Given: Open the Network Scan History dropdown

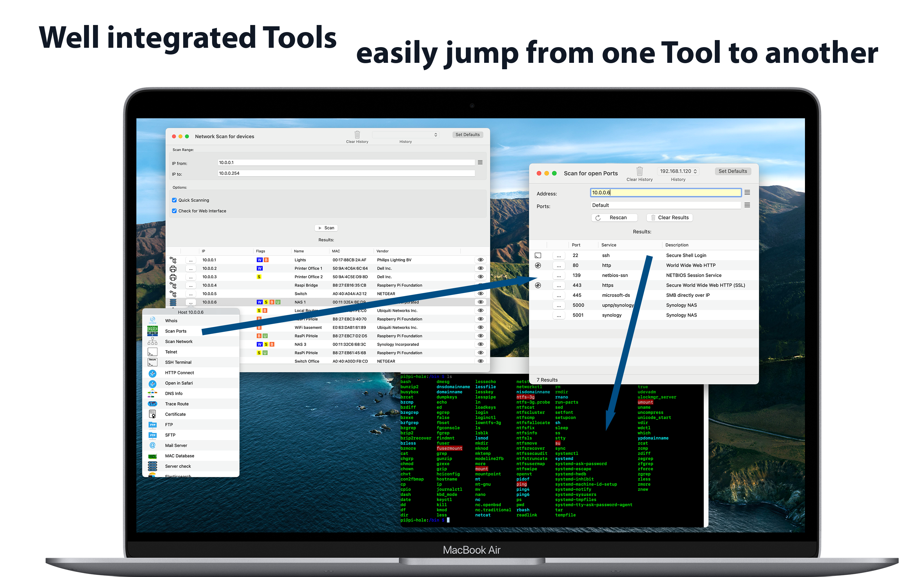Looking at the screenshot, I should [405, 135].
